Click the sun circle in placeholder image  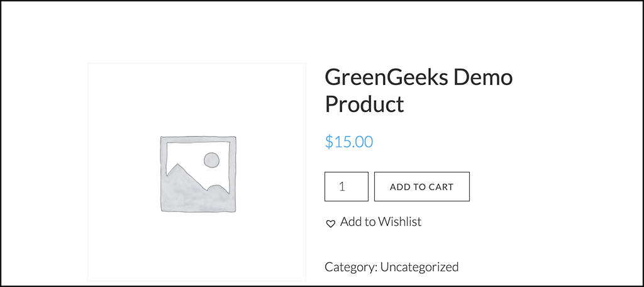click(212, 160)
